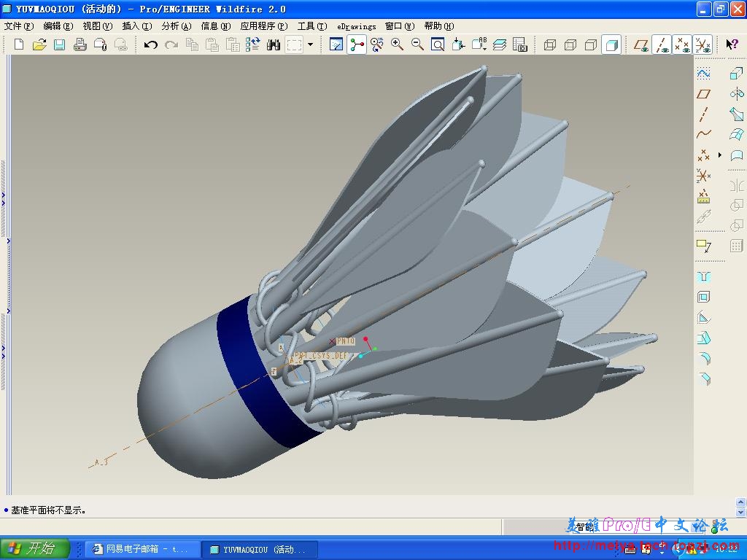The width and height of the screenshot is (747, 560).
Task: Select the Extrude tool
Action: point(736,74)
